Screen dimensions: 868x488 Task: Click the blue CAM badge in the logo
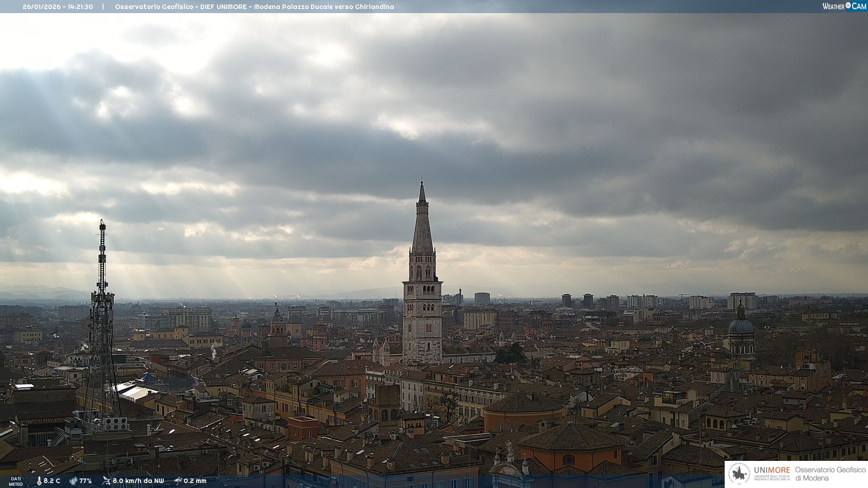coord(859,6)
